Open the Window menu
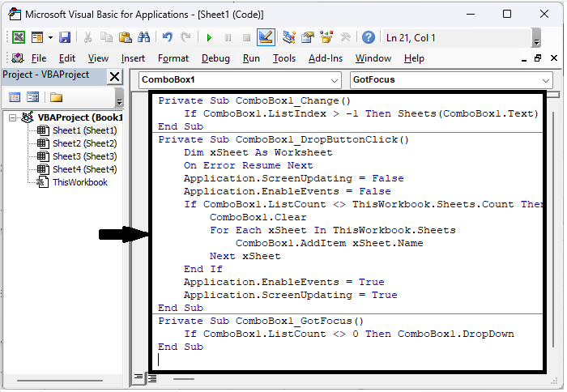 [373, 58]
